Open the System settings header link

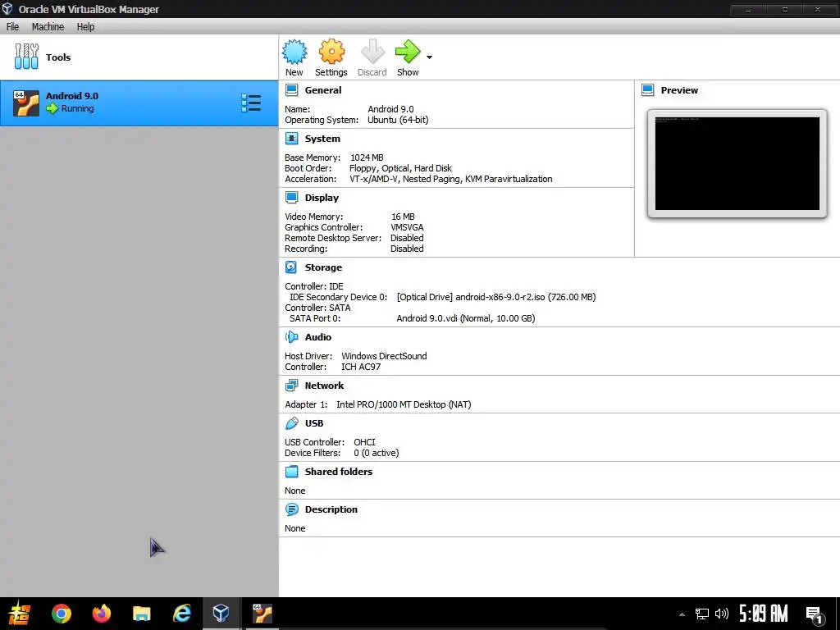coord(322,139)
